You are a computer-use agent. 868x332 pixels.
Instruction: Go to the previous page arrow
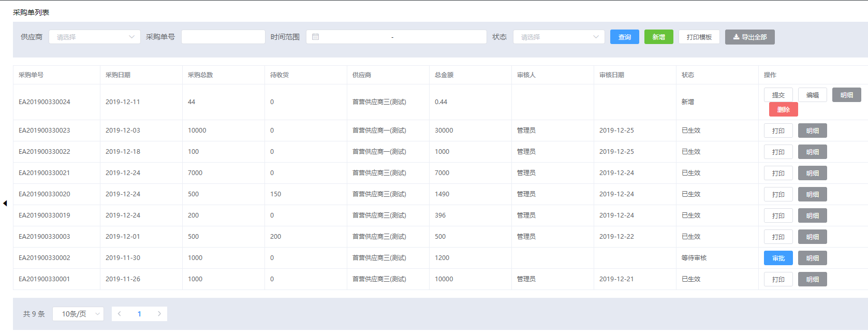tap(120, 314)
